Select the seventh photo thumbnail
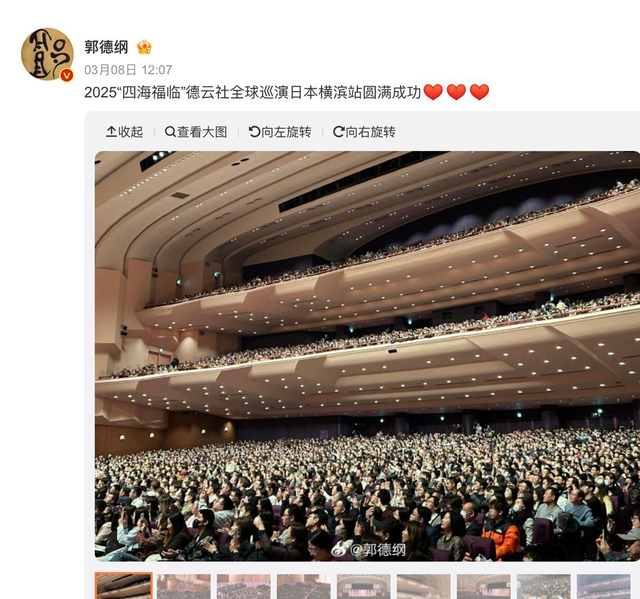 [x=484, y=586]
